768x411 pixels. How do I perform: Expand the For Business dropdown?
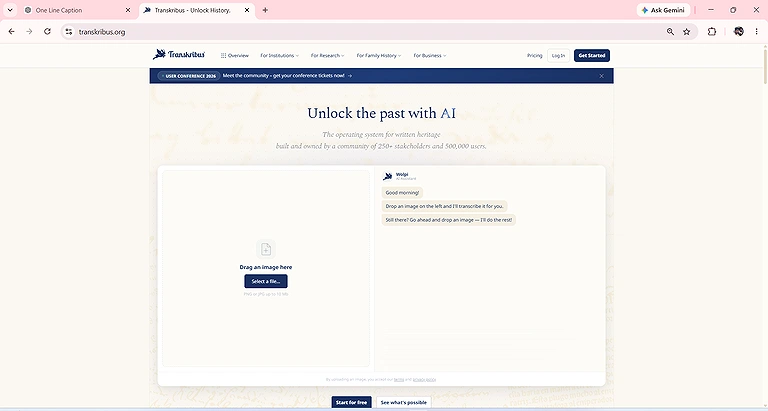(430, 55)
